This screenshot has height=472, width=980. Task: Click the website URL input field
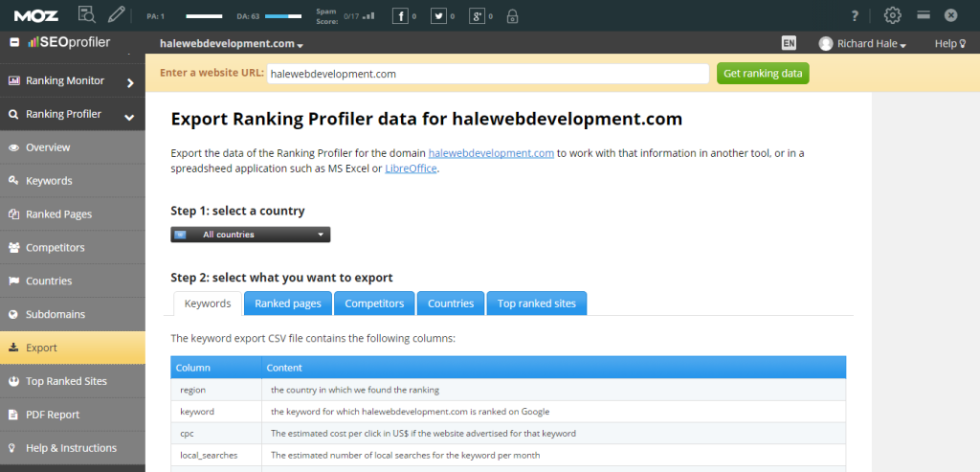pyautogui.click(x=486, y=74)
